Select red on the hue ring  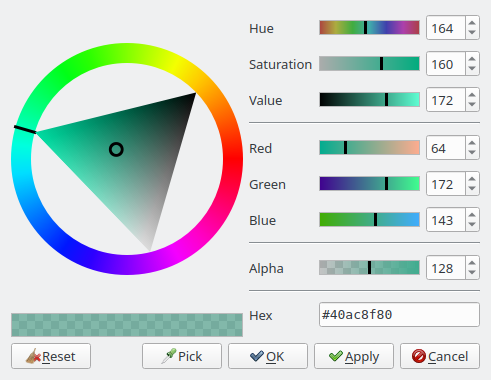pos(233,159)
